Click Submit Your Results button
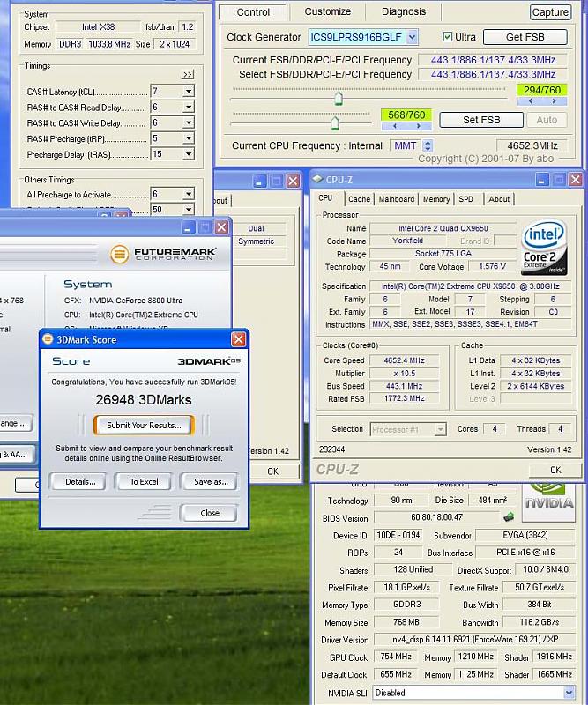 [144, 425]
